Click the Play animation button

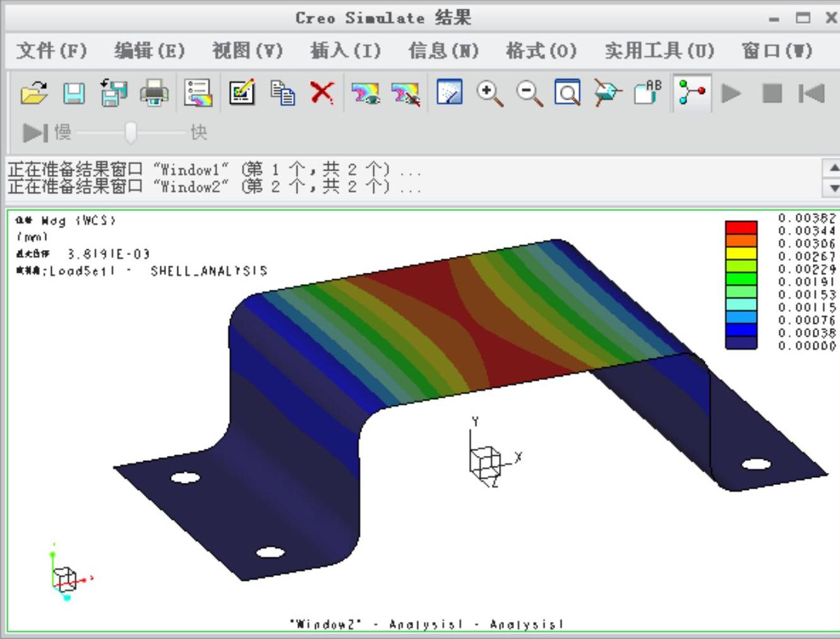(731, 93)
